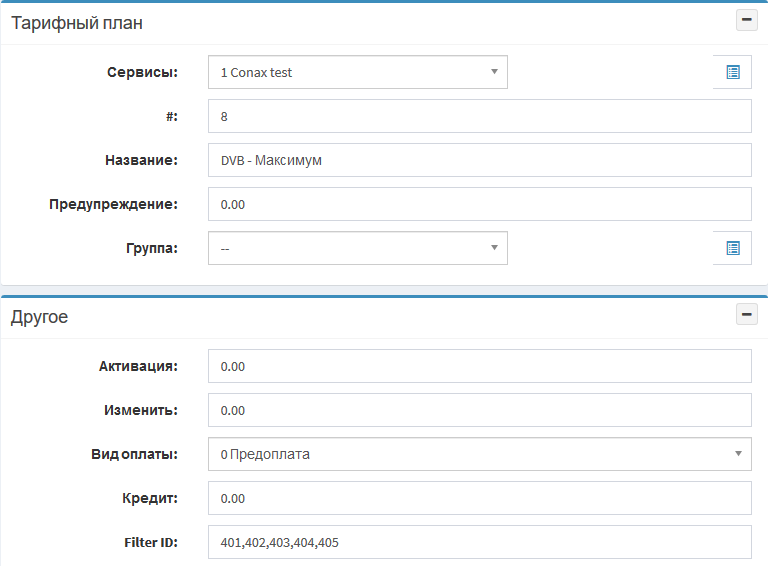Open the list icon next to Группа
The height and width of the screenshot is (566, 768).
732,248
